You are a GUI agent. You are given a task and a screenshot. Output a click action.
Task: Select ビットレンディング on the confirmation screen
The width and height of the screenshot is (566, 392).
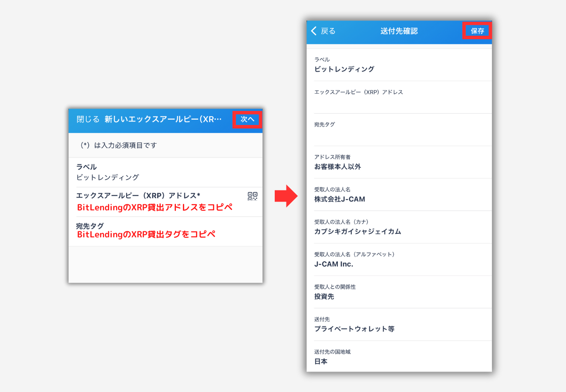pos(344,69)
